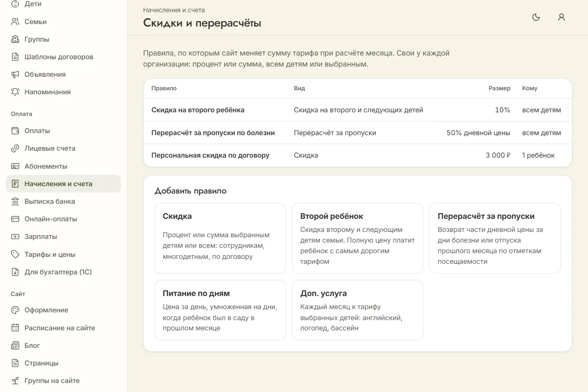This screenshot has height=392, width=588.
Task: Add a Перерасчёт за пропуски rule
Action: click(x=495, y=238)
